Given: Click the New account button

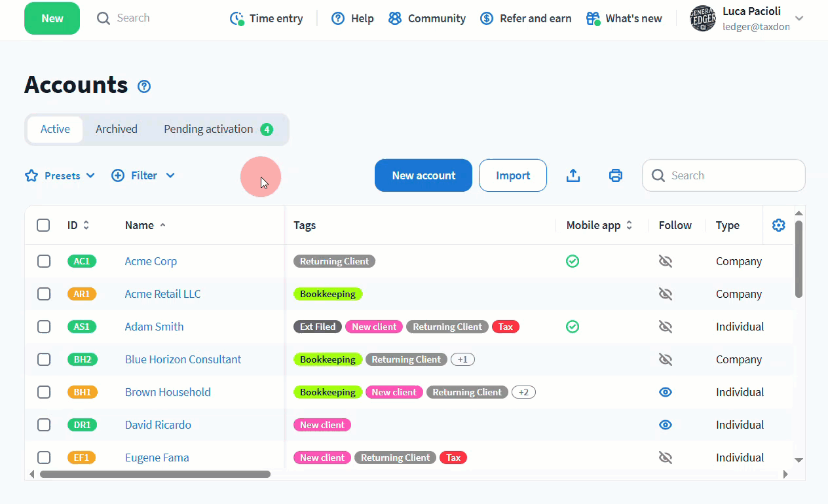Looking at the screenshot, I should tap(423, 175).
